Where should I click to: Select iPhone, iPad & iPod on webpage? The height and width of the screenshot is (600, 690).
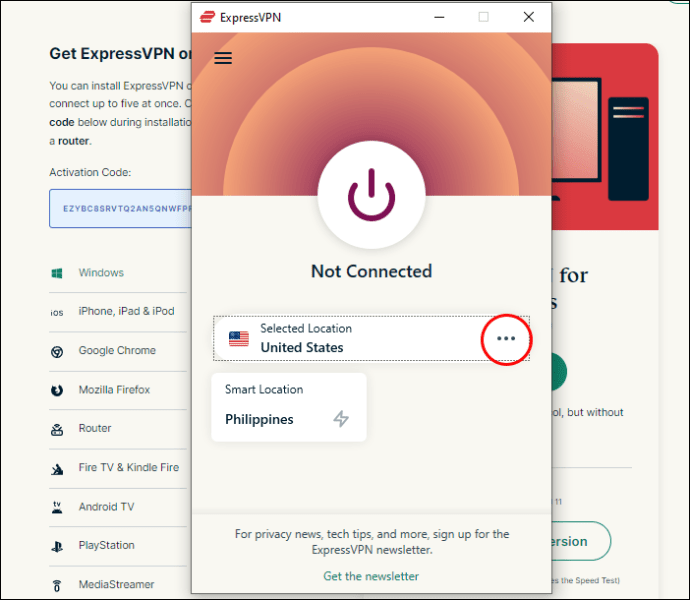click(126, 311)
